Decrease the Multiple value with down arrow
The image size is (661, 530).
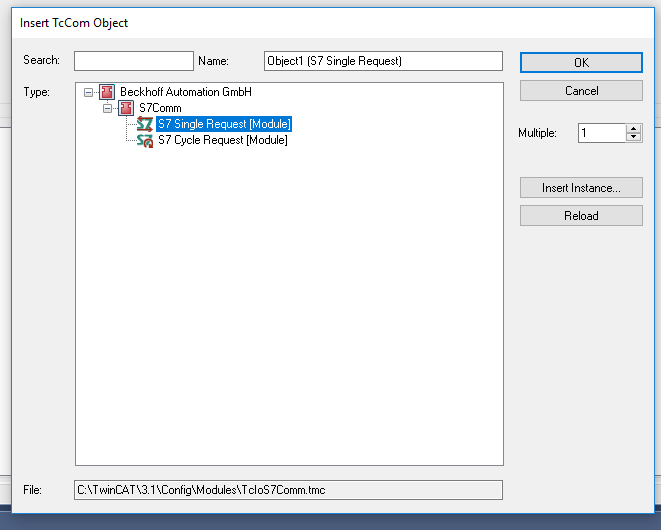[x=634, y=137]
